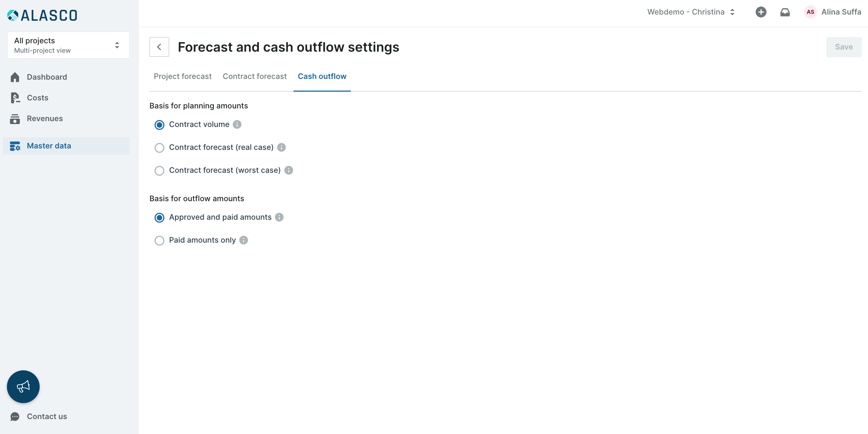The image size is (868, 434).
Task: Click the Alasco logo
Action: (x=42, y=15)
